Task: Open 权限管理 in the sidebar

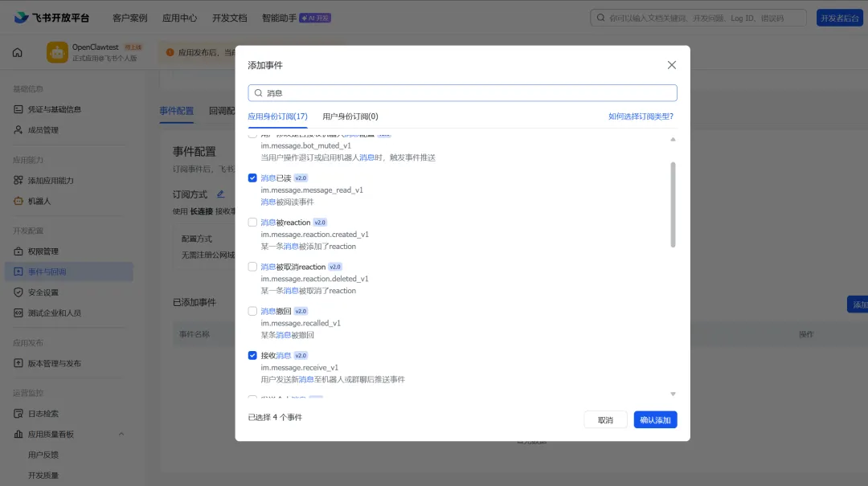Action: (x=43, y=251)
